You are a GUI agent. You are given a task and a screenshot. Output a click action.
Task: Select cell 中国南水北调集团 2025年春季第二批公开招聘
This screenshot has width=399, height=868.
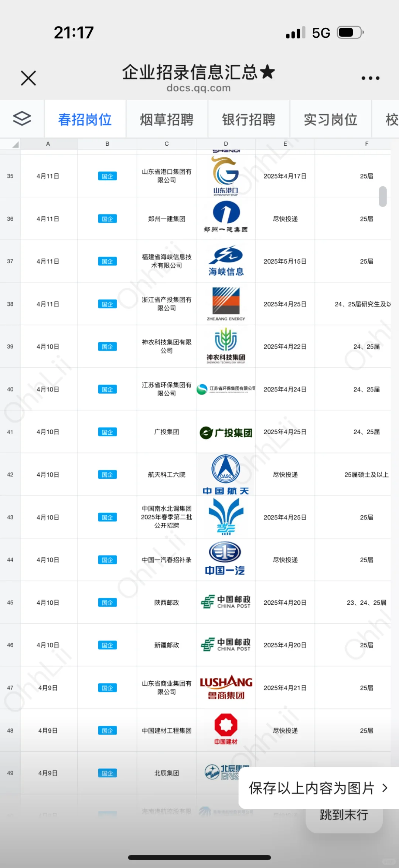tap(167, 517)
